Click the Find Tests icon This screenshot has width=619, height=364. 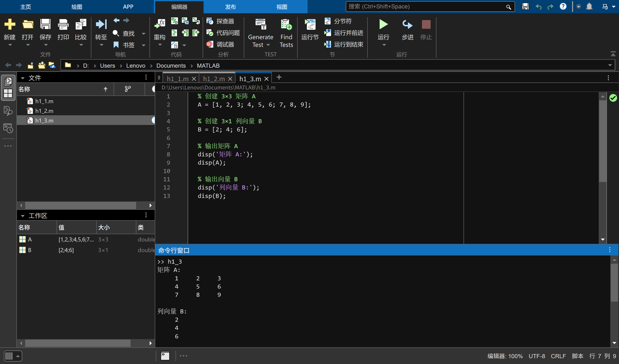click(286, 25)
